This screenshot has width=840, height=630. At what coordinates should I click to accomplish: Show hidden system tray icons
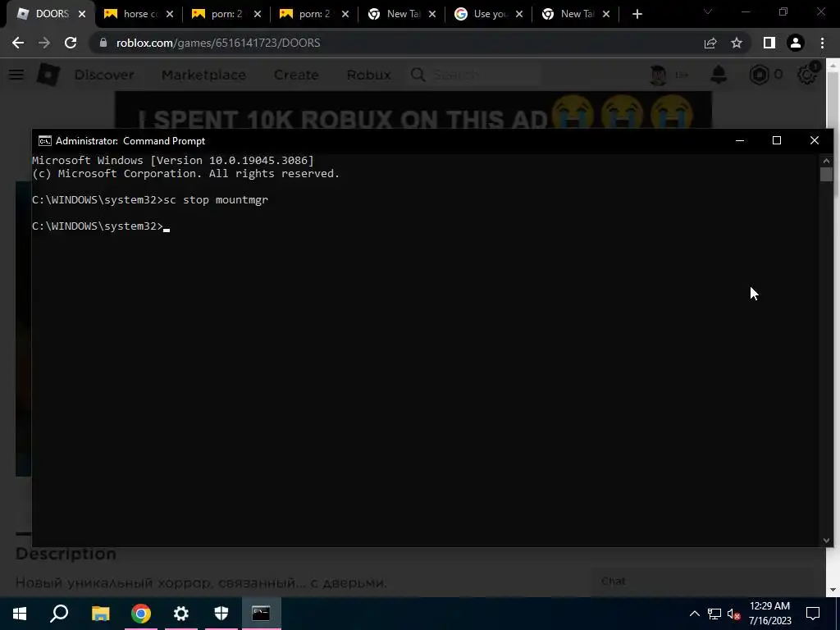(694, 614)
